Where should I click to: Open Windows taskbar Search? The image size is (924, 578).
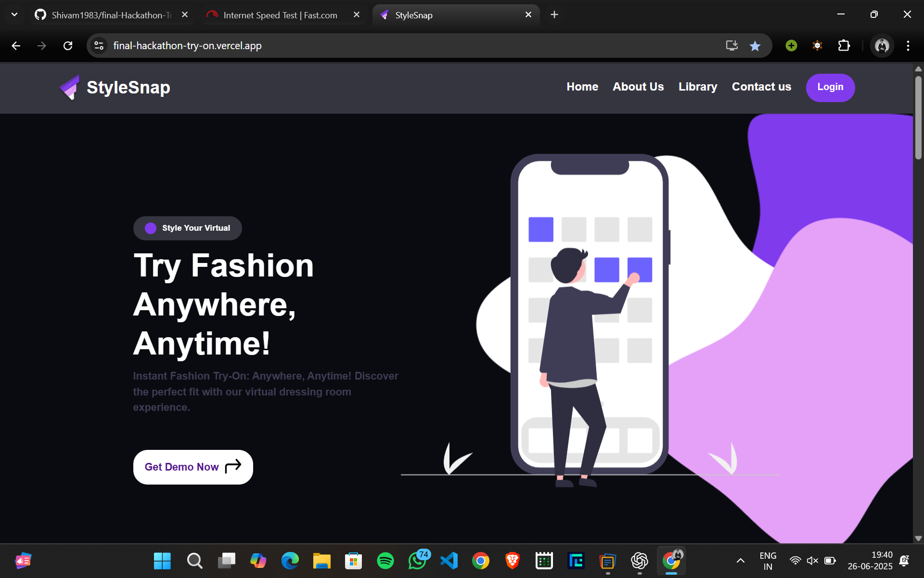(194, 561)
